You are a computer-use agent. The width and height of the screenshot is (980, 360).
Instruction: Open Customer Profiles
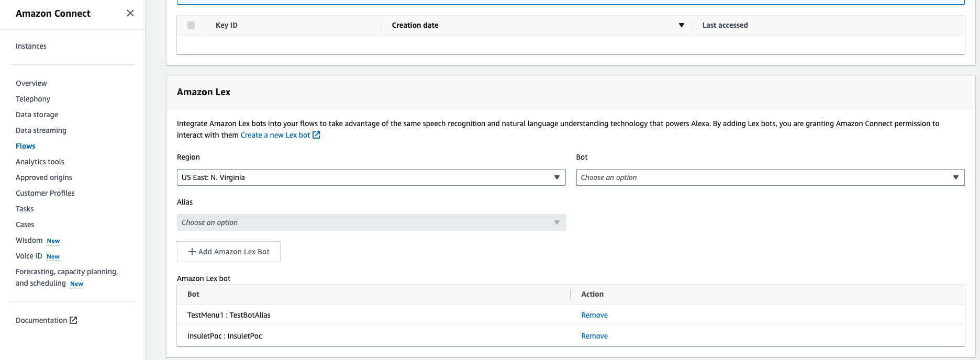tap(45, 193)
